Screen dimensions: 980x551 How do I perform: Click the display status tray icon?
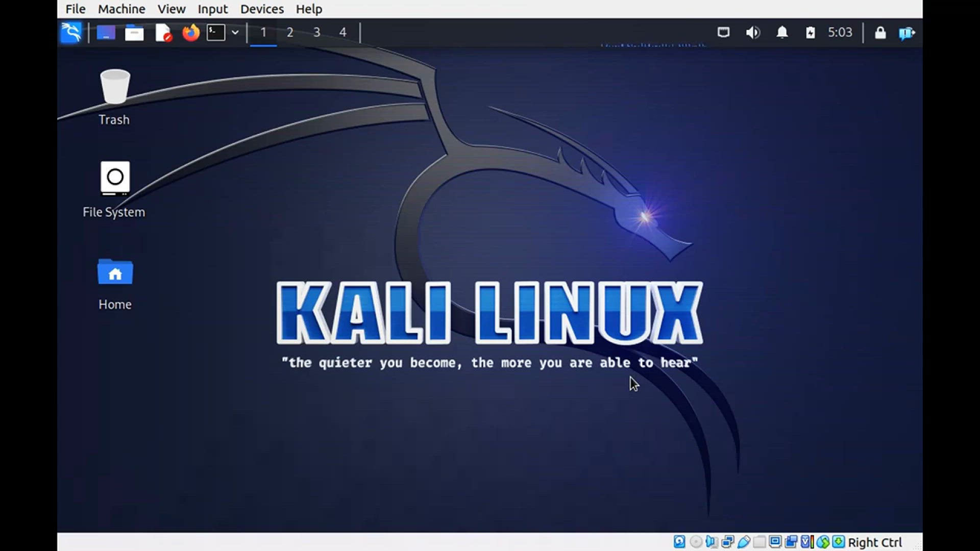coord(723,33)
